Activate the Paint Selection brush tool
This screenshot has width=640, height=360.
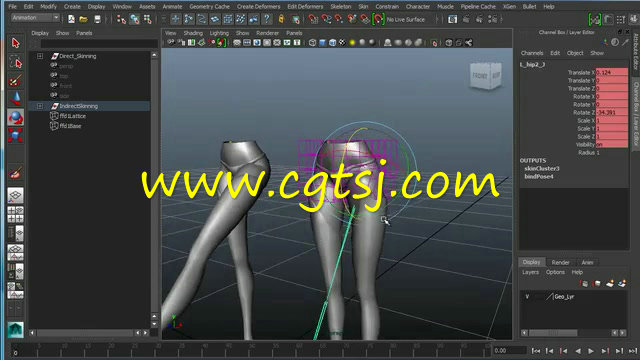[x=16, y=81]
